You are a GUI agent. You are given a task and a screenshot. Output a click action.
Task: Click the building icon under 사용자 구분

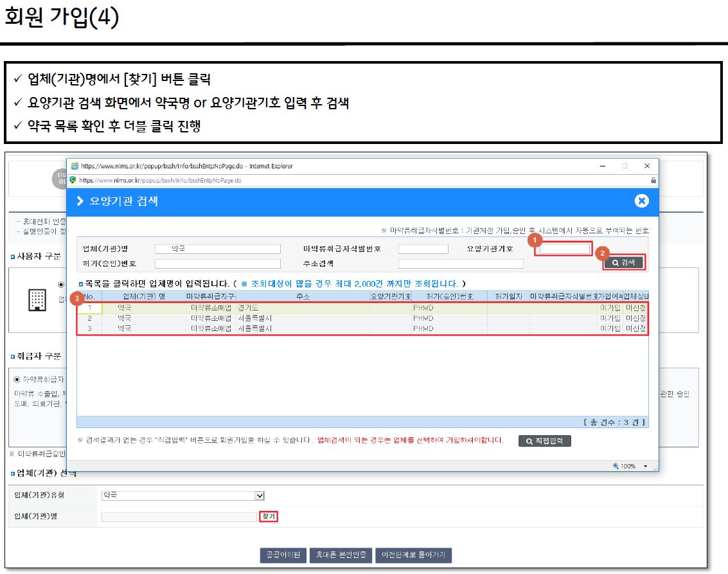click(x=38, y=300)
